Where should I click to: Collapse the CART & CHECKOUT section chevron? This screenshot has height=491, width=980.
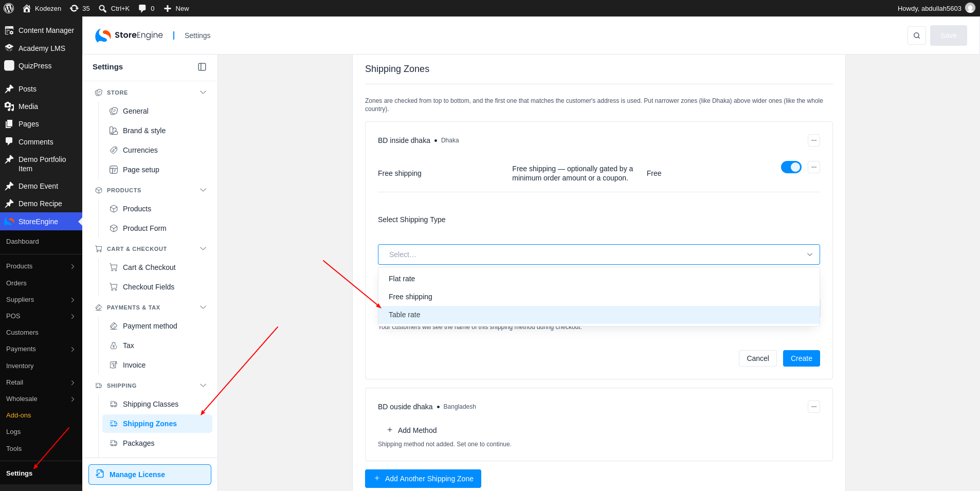point(203,249)
